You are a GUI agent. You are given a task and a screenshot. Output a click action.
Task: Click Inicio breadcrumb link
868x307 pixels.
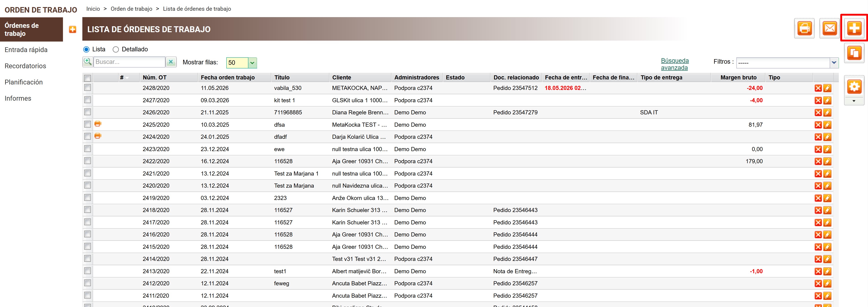pos(93,9)
